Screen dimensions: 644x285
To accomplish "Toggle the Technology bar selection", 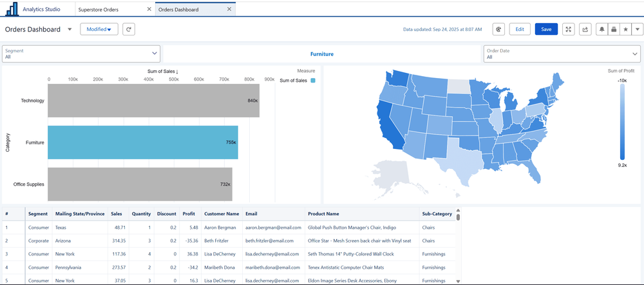I will (153, 101).
